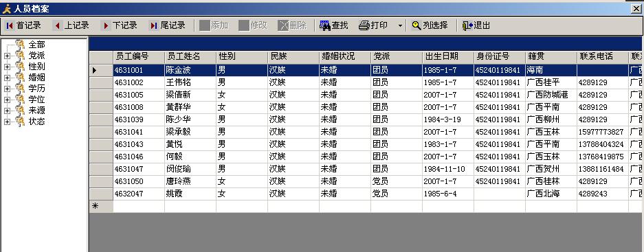Expand the 状态 tree node
This screenshot has height=252, width=644.
7,122
